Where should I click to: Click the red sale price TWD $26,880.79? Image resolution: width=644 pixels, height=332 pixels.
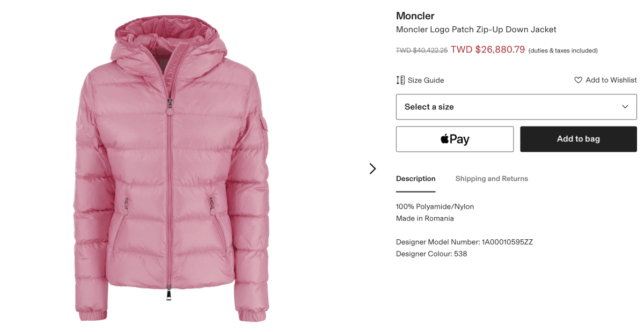coord(488,50)
